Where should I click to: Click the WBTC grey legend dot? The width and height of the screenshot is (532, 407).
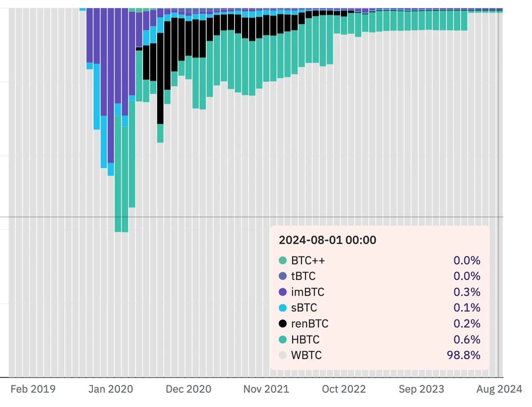(x=283, y=355)
